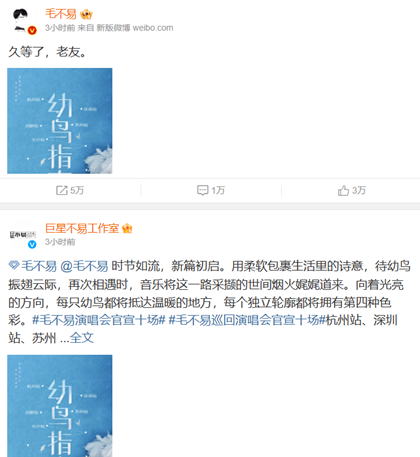
Task: Open 巨星不易工作室 profile avatar
Action: click(x=22, y=235)
